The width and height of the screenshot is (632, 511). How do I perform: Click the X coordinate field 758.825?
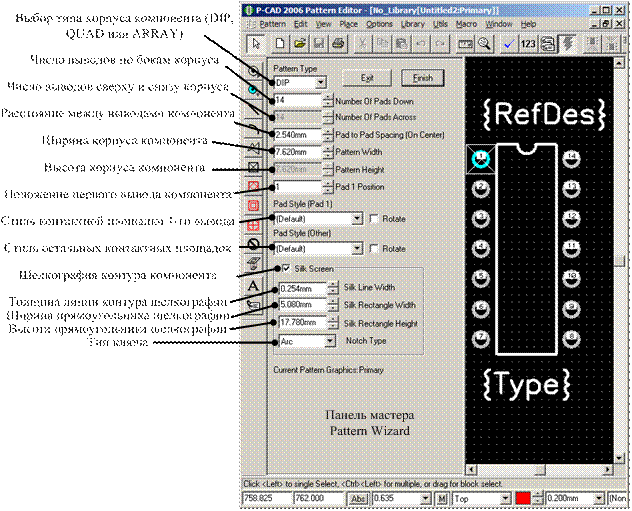click(267, 499)
